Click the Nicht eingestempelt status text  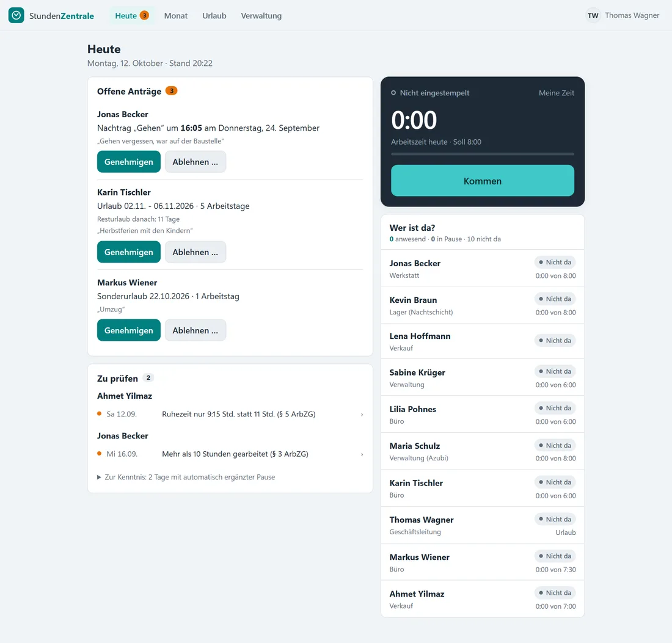tap(434, 93)
